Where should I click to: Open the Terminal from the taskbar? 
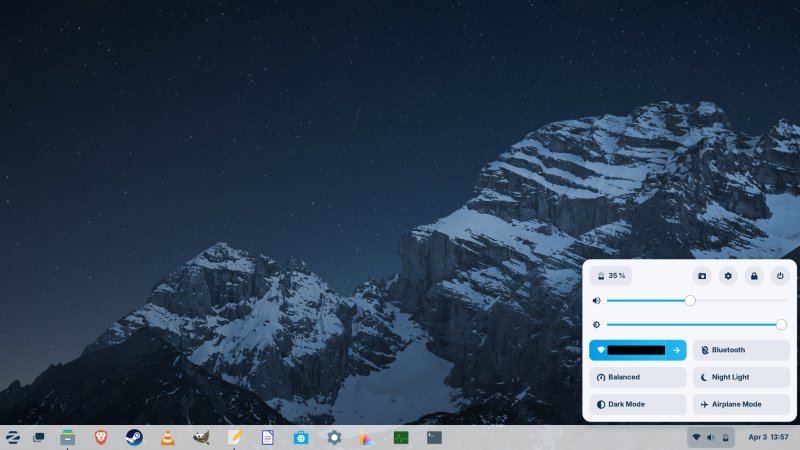[x=434, y=437]
